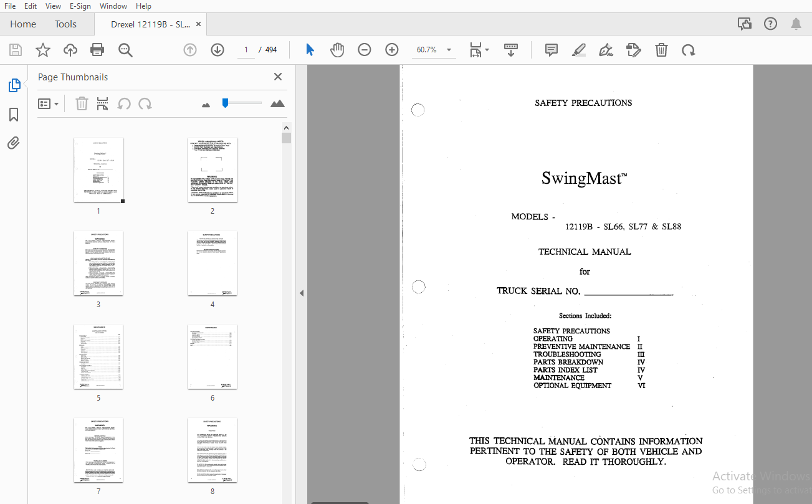Image resolution: width=812 pixels, height=504 pixels.
Task: Save the file with the floppy disk icon
Action: coord(16,50)
